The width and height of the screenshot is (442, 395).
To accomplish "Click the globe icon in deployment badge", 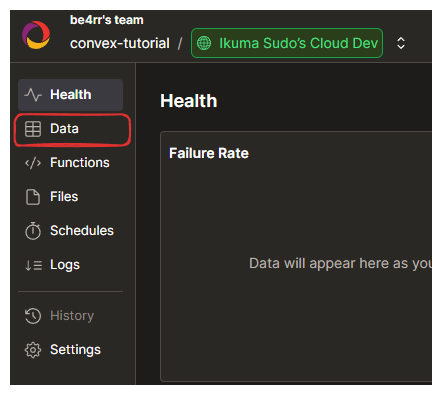I will pyautogui.click(x=204, y=43).
